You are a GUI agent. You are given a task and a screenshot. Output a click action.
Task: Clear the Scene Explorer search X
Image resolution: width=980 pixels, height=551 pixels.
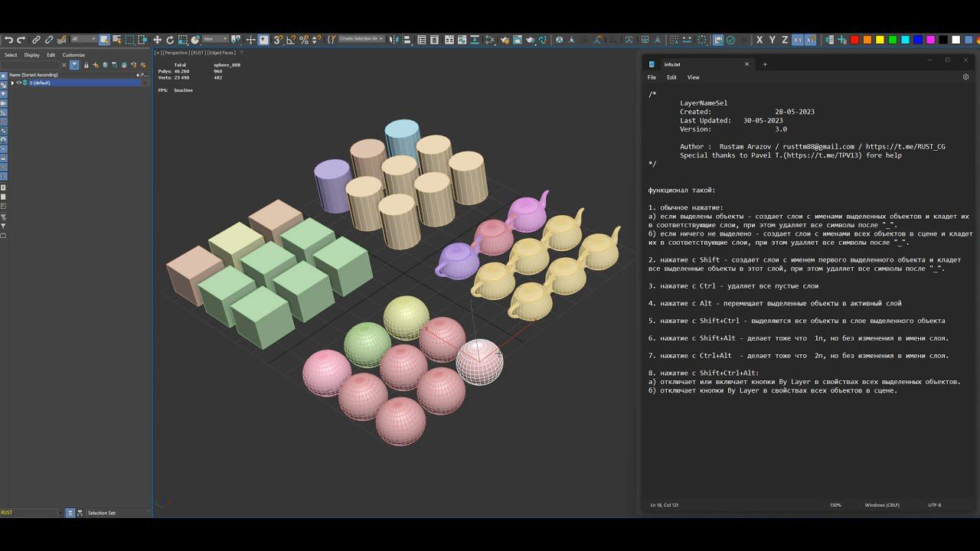coord(64,65)
